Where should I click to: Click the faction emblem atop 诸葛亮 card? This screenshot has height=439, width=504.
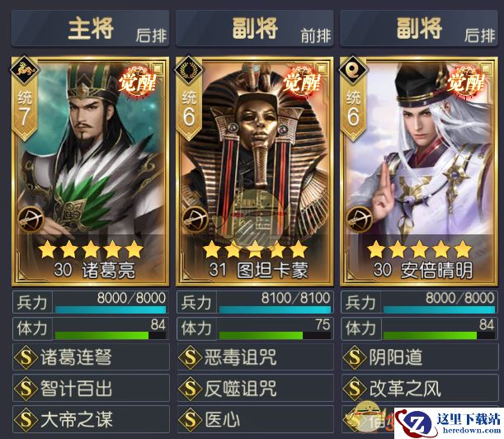(x=25, y=70)
